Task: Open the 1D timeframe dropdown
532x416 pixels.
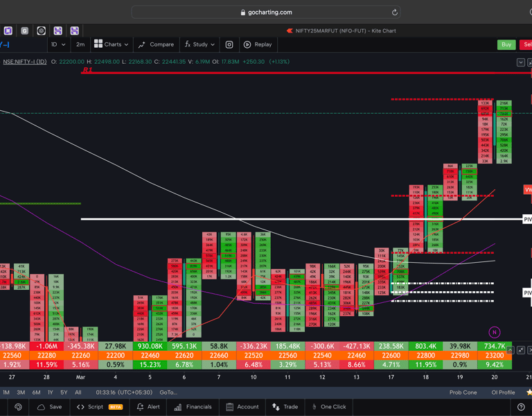Action: pos(57,44)
